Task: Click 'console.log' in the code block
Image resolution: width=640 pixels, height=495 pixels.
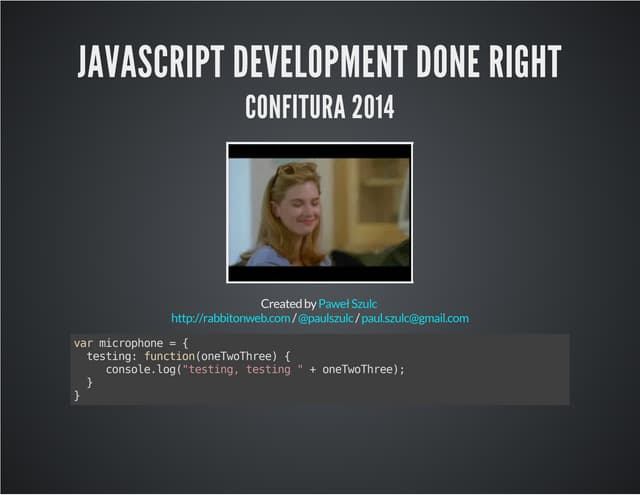Action: tap(140, 369)
